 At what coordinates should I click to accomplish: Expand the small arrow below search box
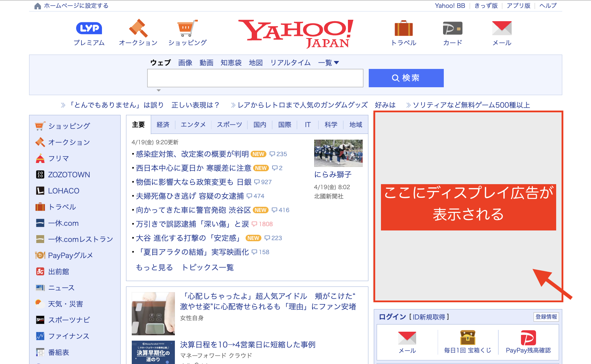pos(159,90)
